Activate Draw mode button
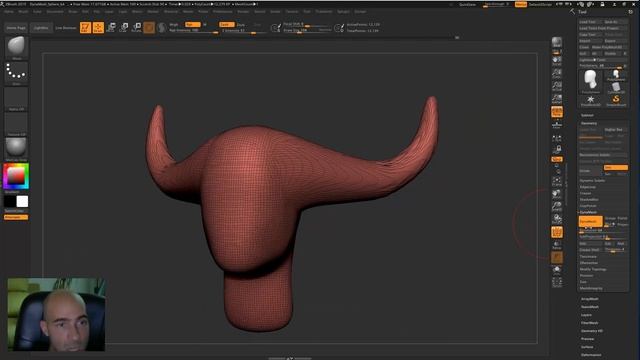The image size is (640, 360). 98,27
